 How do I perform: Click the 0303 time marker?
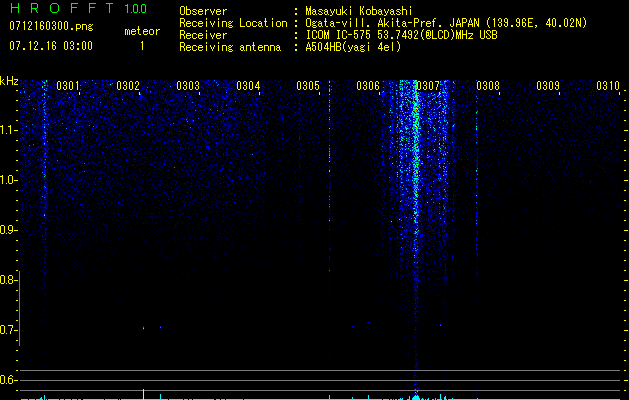pos(188,86)
